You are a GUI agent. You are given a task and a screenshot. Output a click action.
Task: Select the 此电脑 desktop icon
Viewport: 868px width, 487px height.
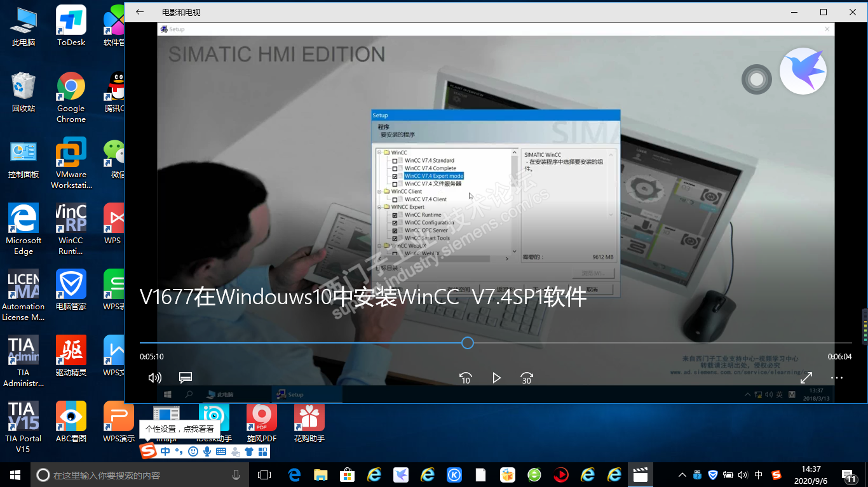click(24, 27)
